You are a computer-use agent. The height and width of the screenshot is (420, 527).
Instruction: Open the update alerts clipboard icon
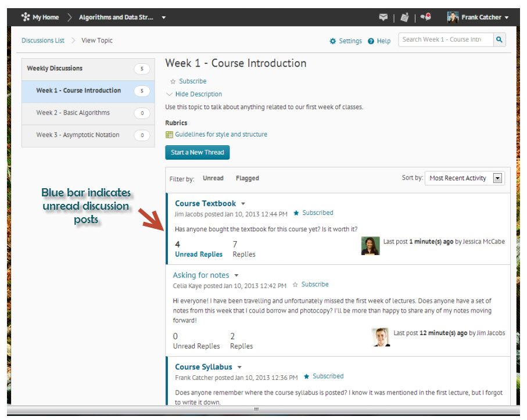pyautogui.click(x=404, y=17)
